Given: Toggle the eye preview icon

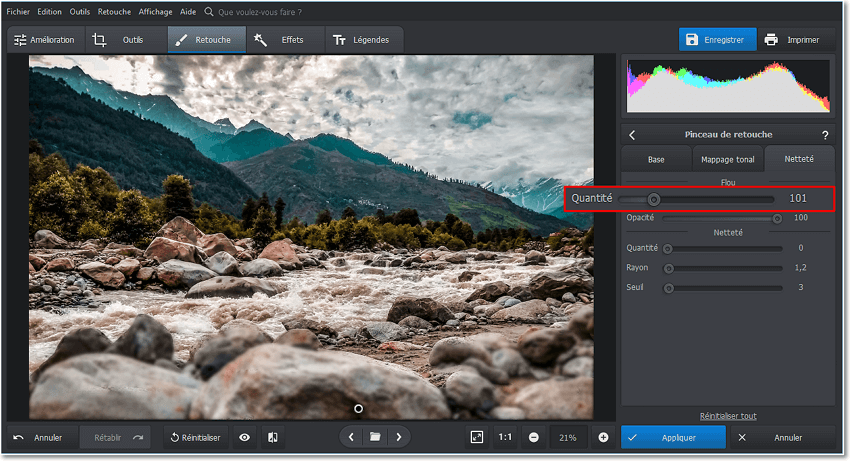Looking at the screenshot, I should coord(245,437).
